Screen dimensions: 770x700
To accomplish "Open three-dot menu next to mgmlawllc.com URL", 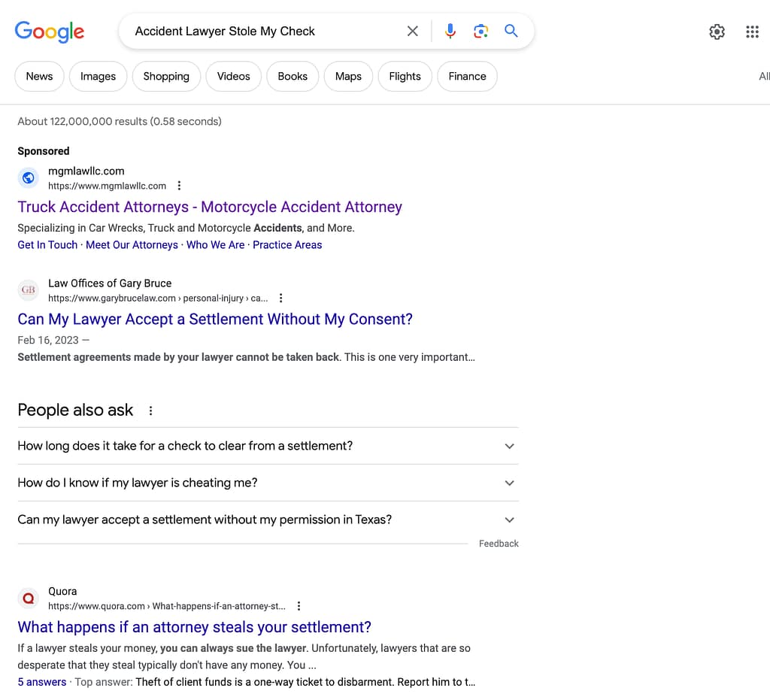I will click(x=179, y=186).
